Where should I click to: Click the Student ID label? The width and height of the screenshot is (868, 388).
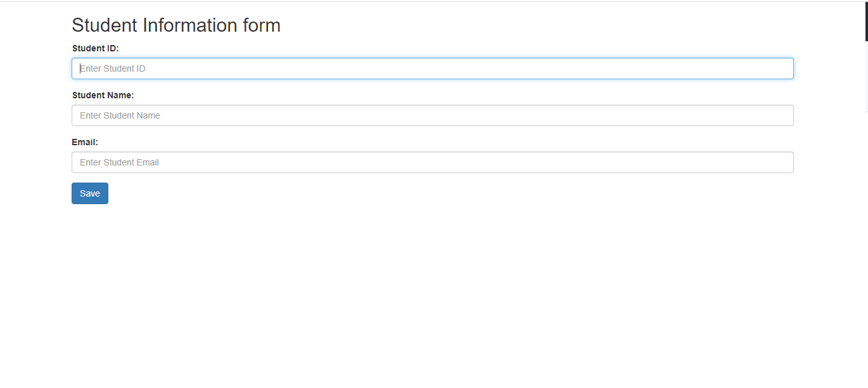(x=95, y=48)
